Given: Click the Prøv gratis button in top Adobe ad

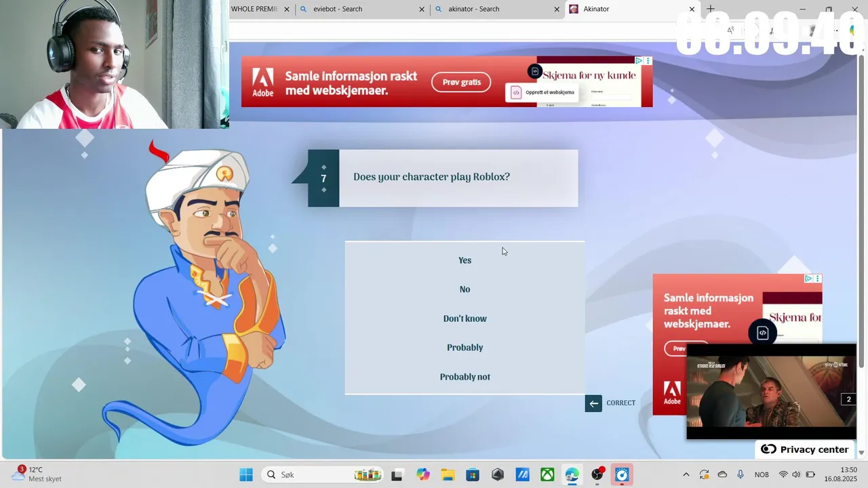Looking at the screenshot, I should [x=461, y=82].
